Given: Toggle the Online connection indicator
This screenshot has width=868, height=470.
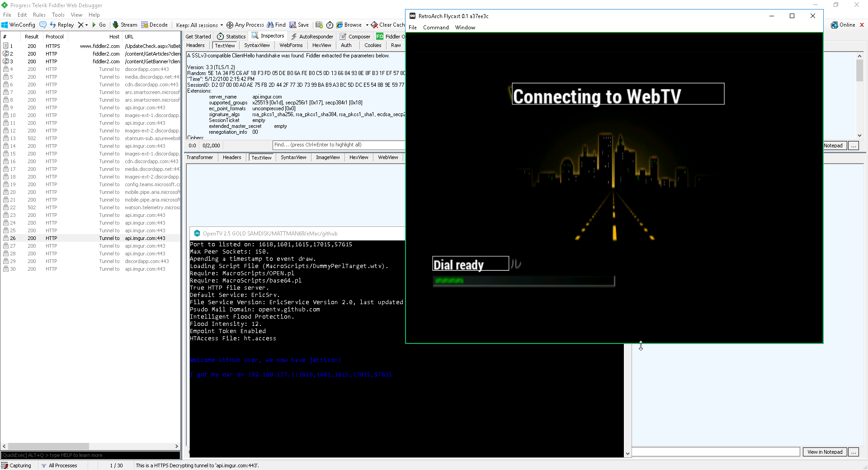Looking at the screenshot, I should pos(843,25).
